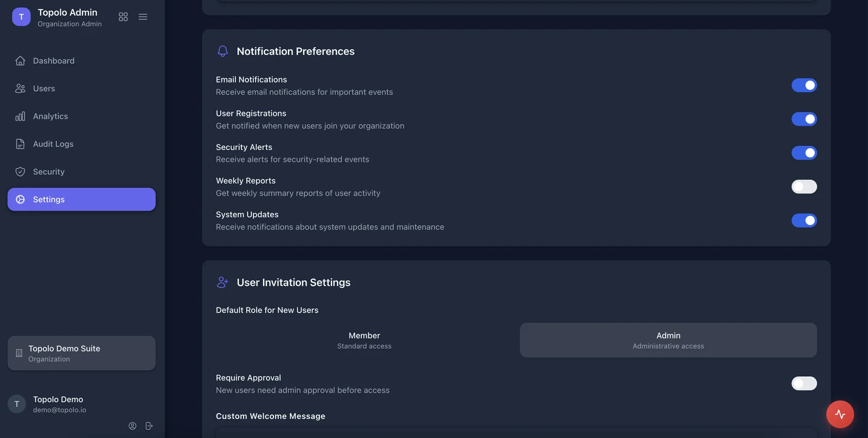Click the logout icon at sidebar bottom
This screenshot has height=438, width=868.
(x=149, y=426)
